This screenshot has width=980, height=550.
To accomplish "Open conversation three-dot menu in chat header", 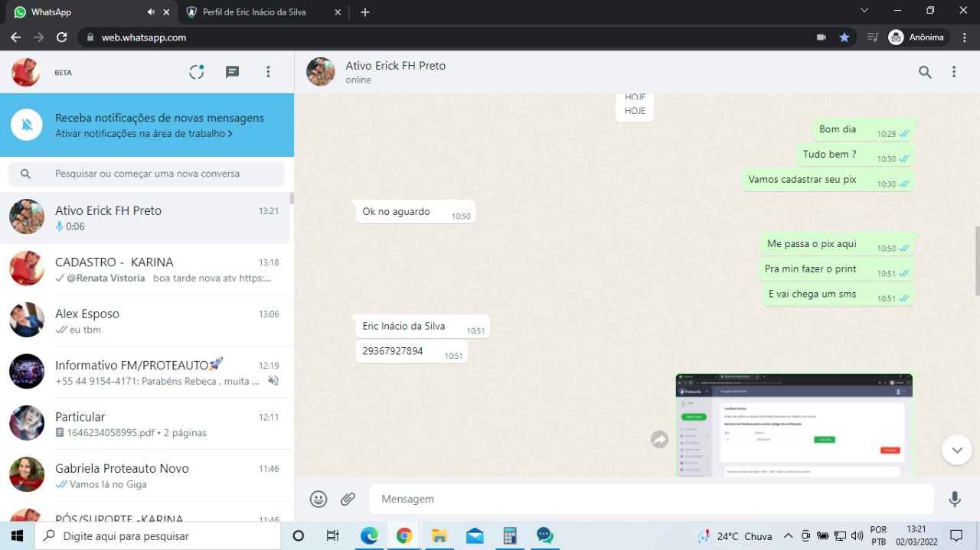I will (x=954, y=72).
